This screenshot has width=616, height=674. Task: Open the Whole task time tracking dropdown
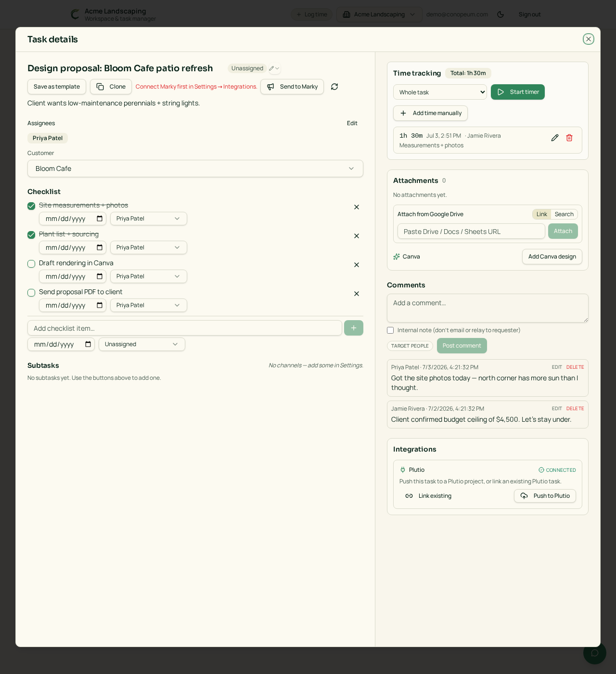pyautogui.click(x=440, y=92)
